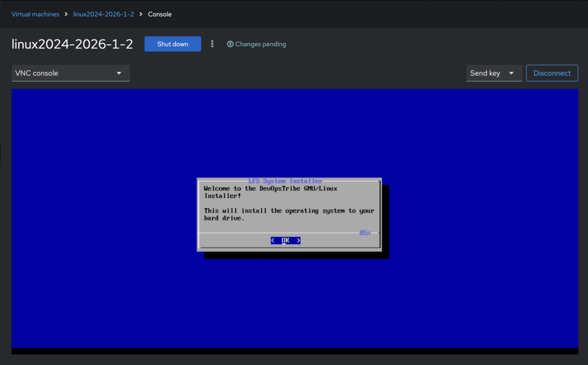Click the 85% indicator in installer dialog

coord(365,233)
